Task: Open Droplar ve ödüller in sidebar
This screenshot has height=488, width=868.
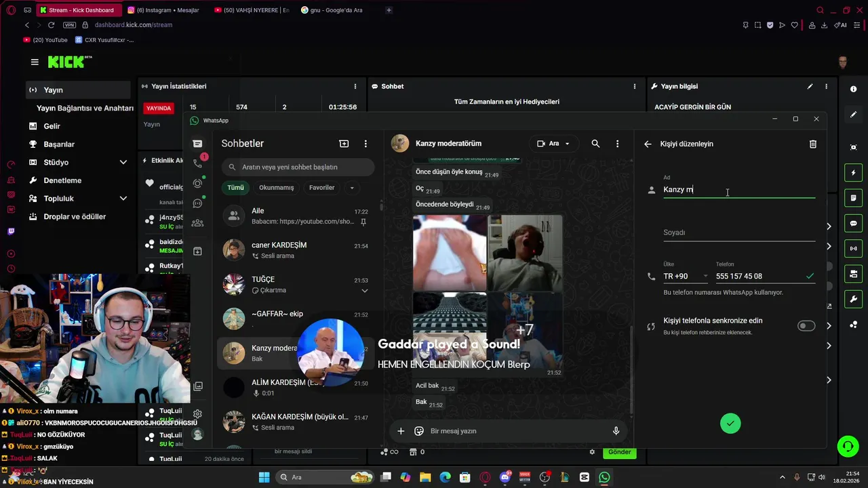Action: 78,217
